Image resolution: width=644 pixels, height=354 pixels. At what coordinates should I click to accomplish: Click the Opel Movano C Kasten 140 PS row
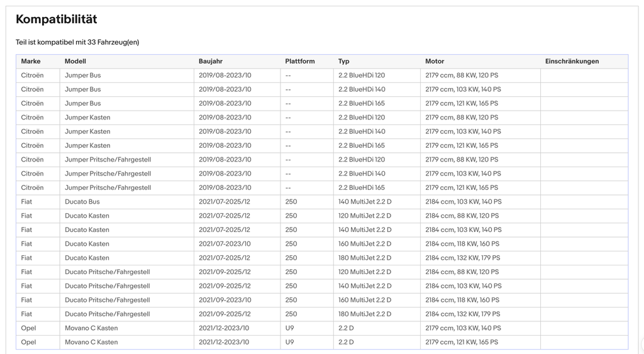pos(322,328)
